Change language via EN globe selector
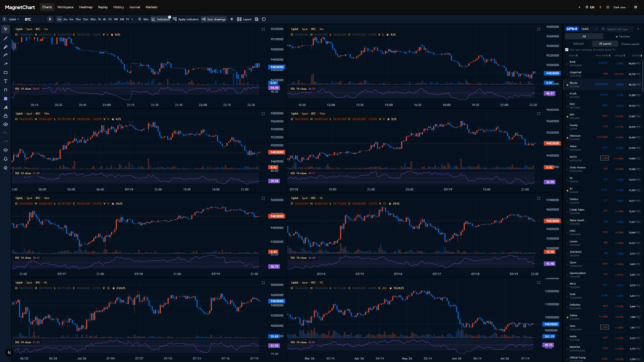644x362 pixels. (x=590, y=7)
